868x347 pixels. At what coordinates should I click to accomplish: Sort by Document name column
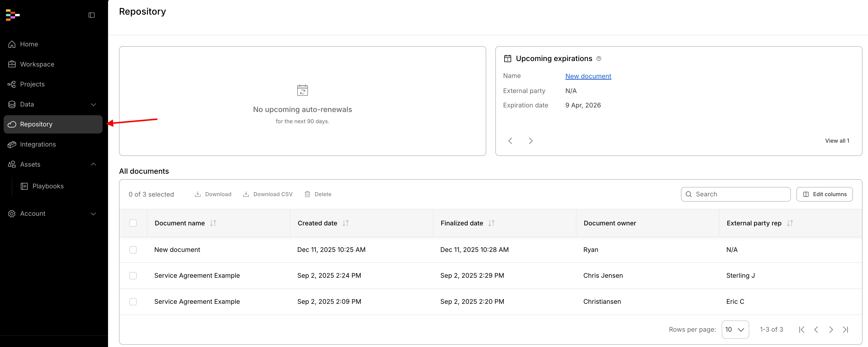pyautogui.click(x=213, y=223)
